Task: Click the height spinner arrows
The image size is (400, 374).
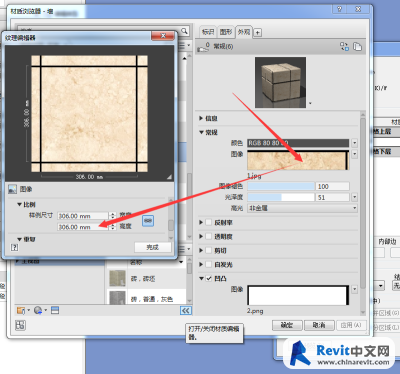Action: (113, 227)
